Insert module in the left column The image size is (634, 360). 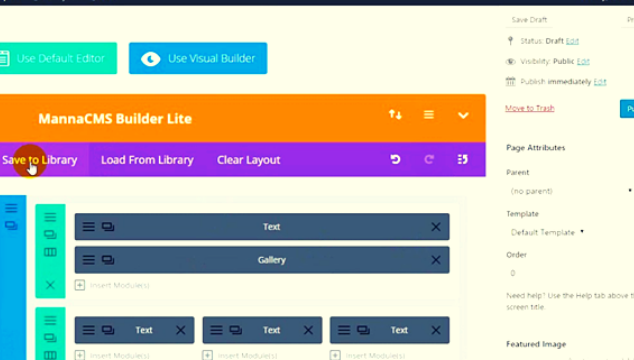[x=112, y=355]
